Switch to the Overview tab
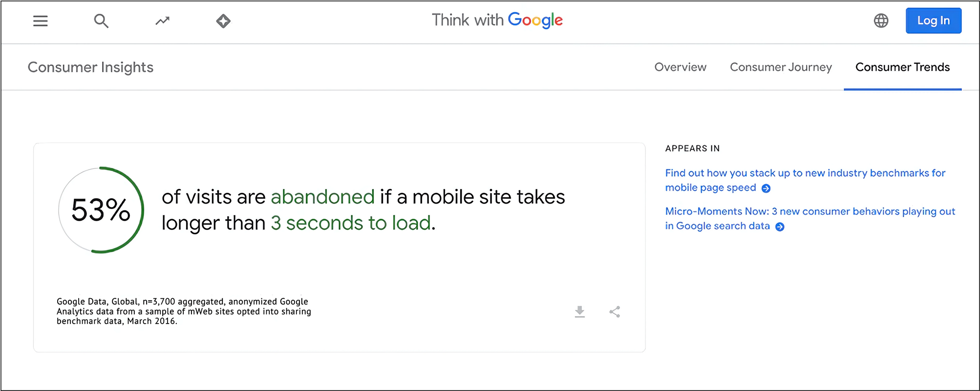Image resolution: width=980 pixels, height=391 pixels. [x=680, y=67]
